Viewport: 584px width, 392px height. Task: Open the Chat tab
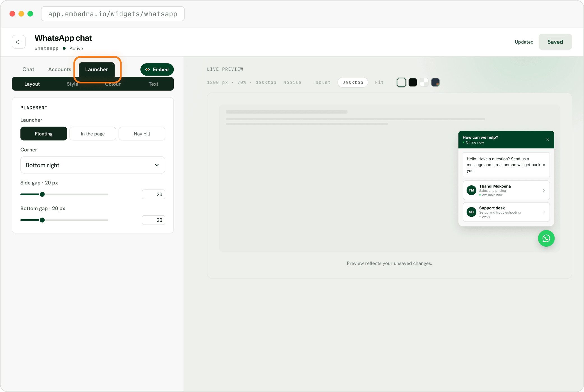[x=28, y=69]
